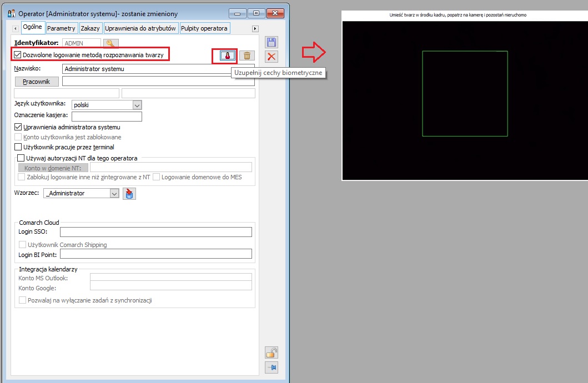Click the Oznaczenie kasjera field
Image resolution: width=588 pixels, height=383 pixels.
click(x=107, y=117)
